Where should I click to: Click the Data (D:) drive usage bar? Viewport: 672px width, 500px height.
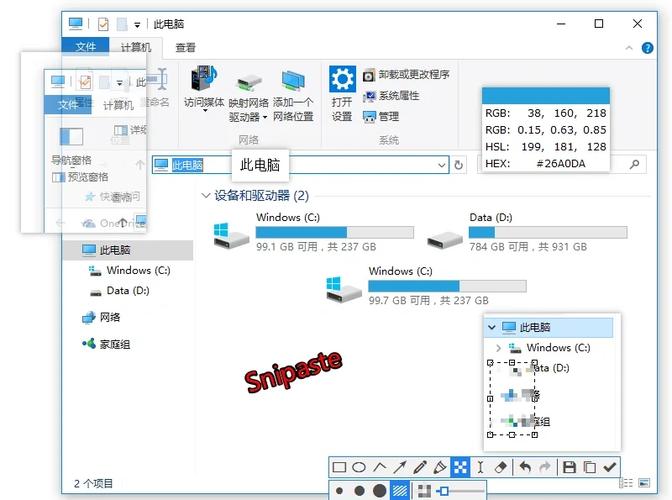tap(548, 232)
